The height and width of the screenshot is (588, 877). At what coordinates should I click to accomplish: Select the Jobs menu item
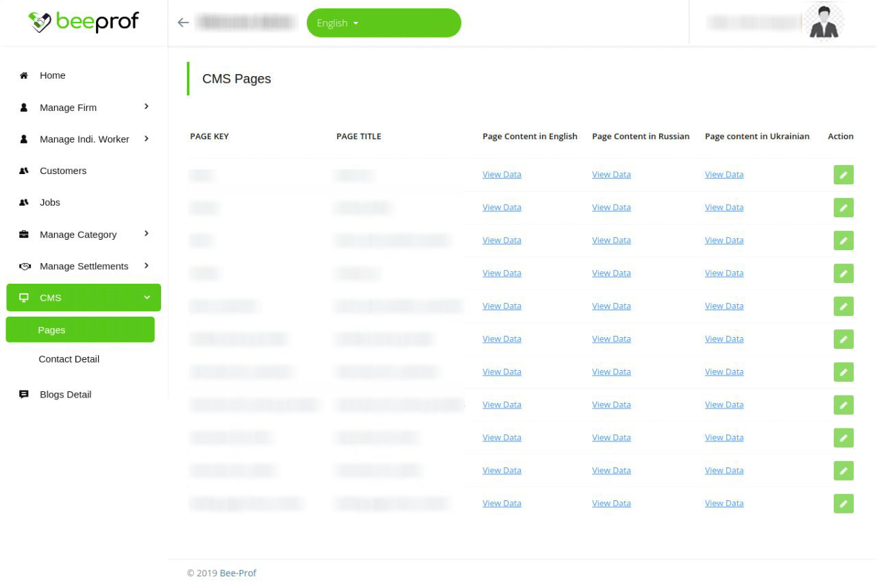coord(50,202)
